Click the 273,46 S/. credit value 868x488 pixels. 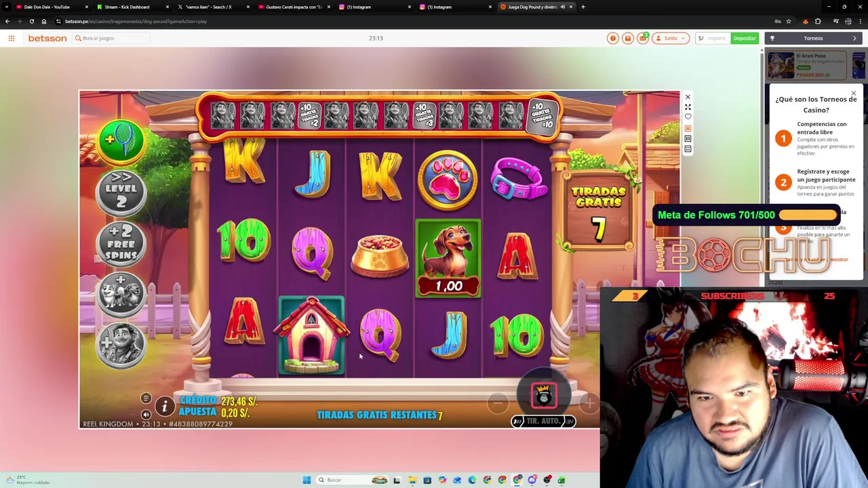pos(239,401)
